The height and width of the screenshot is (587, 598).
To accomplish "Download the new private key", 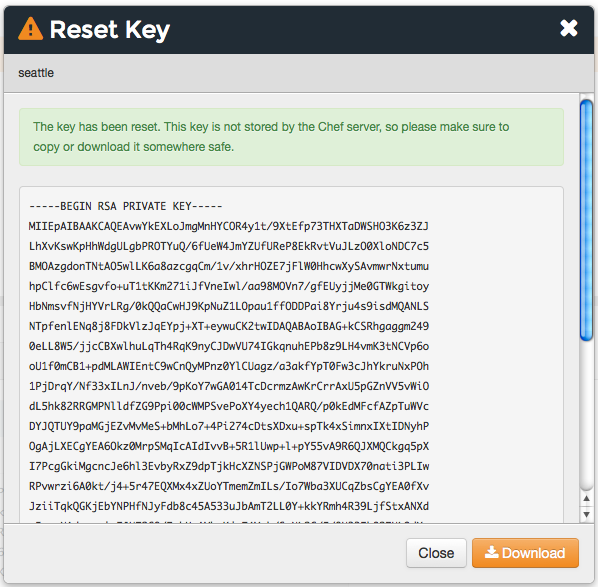I will click(x=525, y=553).
